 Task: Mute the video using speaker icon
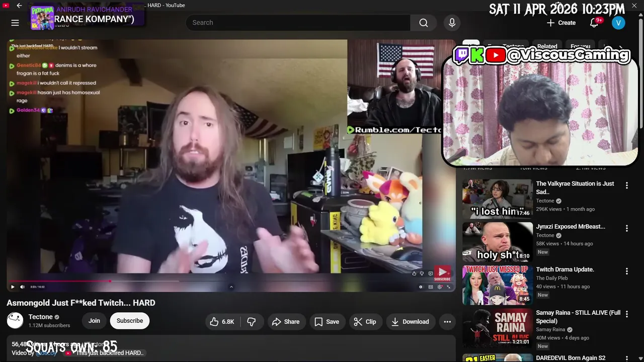tap(22, 287)
